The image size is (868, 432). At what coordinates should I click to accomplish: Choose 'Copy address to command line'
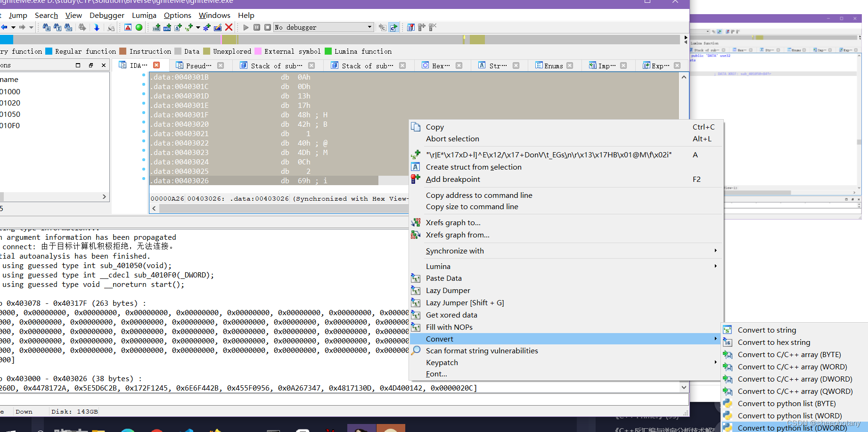566,195
